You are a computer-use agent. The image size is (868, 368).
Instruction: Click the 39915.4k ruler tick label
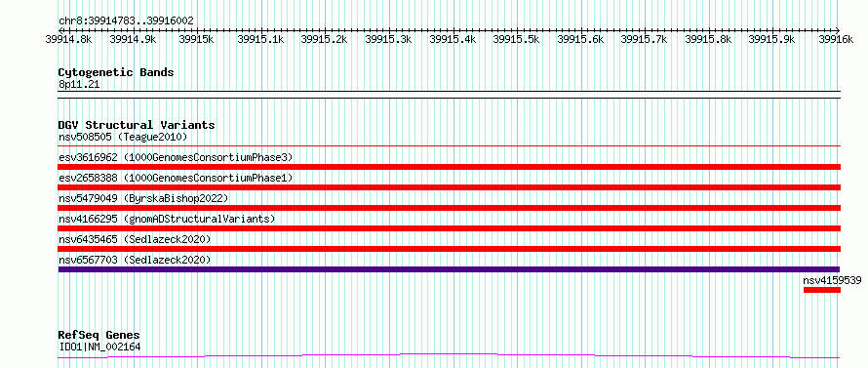pos(453,39)
